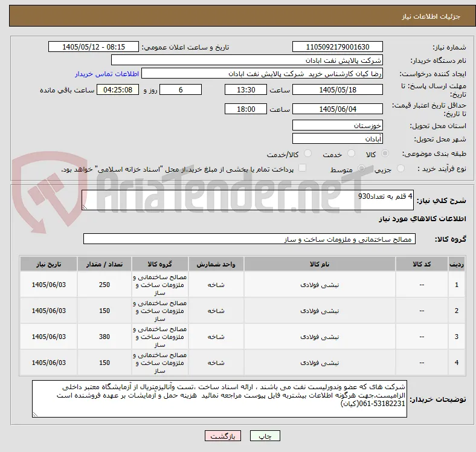
Task: Select the جزیی purchase type radio
Action: tap(400, 168)
